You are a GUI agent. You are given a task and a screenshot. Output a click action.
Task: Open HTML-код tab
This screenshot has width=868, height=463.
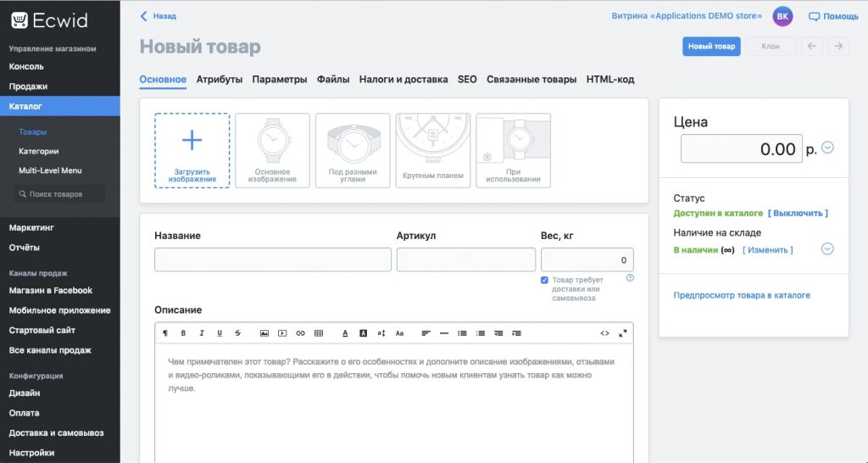[610, 79]
